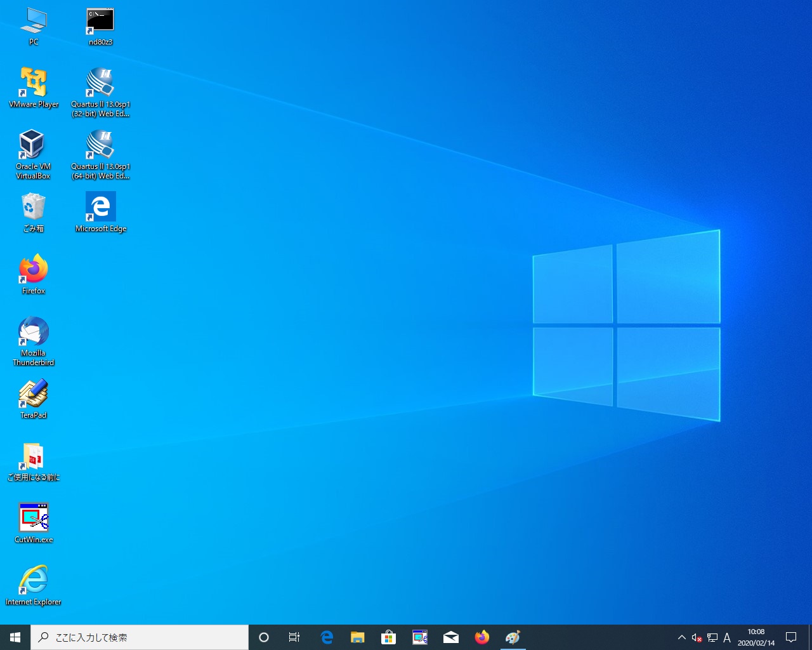Select the TeraPad desktop icon
This screenshot has height=650, width=812.
point(34,399)
